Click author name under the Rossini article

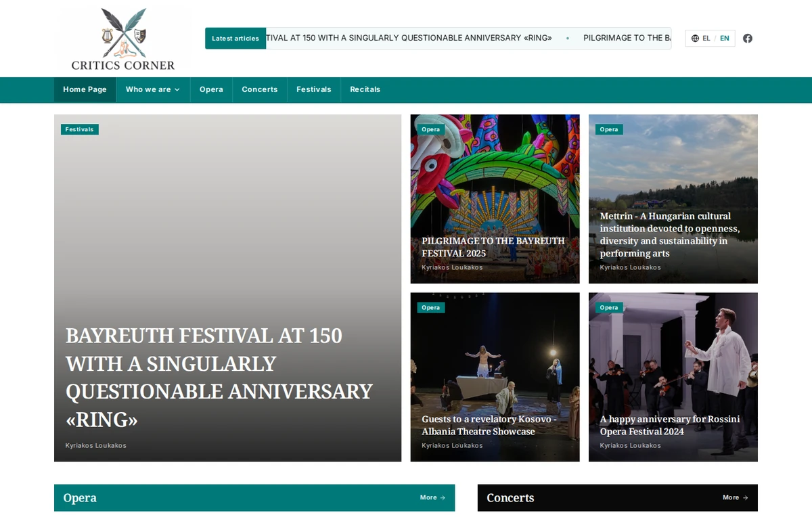pos(630,446)
